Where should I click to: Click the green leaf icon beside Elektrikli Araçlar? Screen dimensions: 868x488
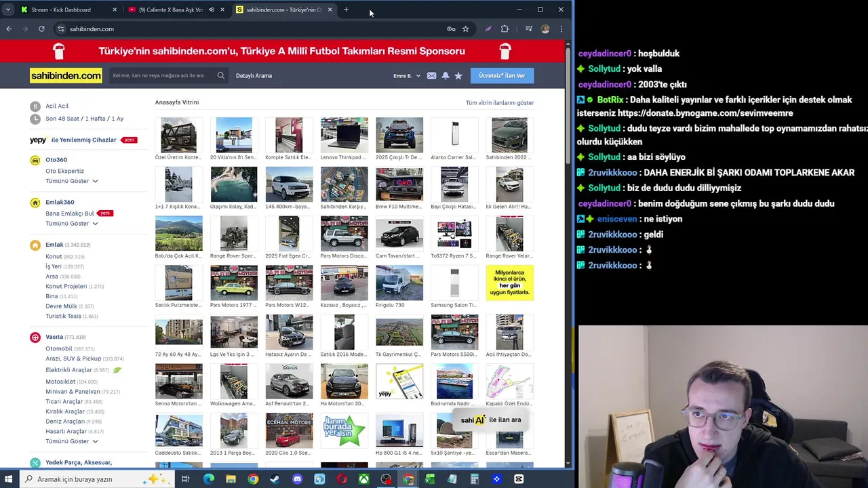(117, 370)
